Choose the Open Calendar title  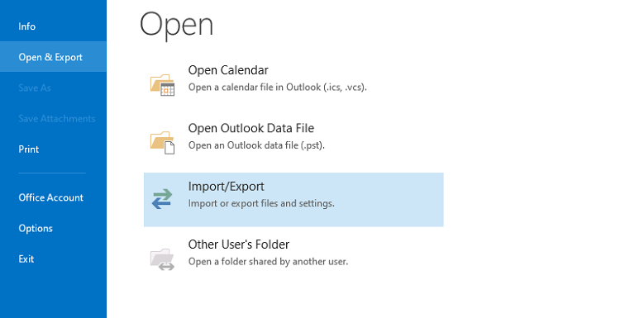pyautogui.click(x=228, y=70)
